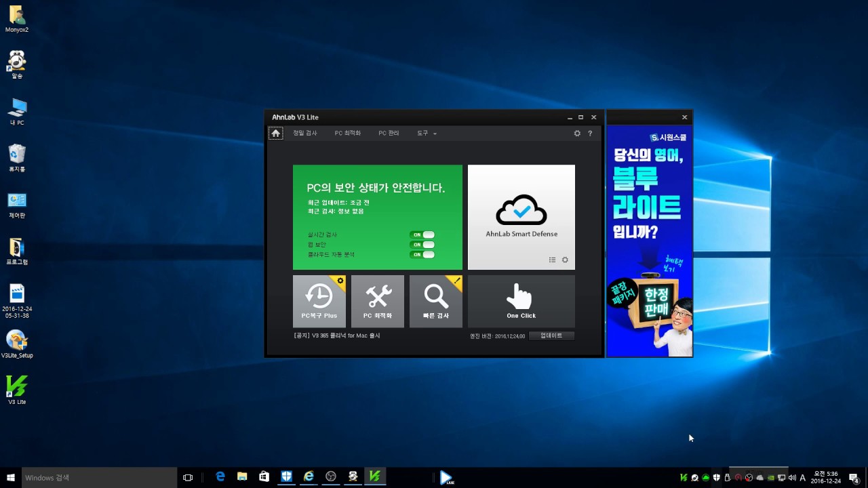Open the PC 관리 menu
The width and height of the screenshot is (868, 488).
[x=389, y=134]
